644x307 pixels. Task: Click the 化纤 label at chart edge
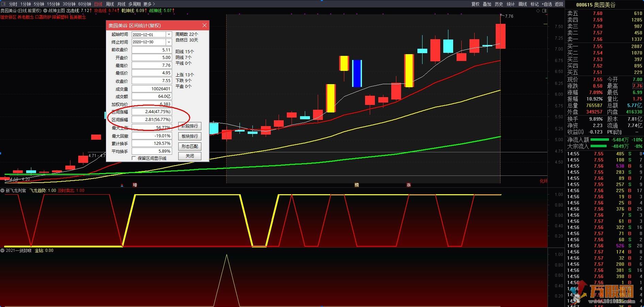(544, 181)
